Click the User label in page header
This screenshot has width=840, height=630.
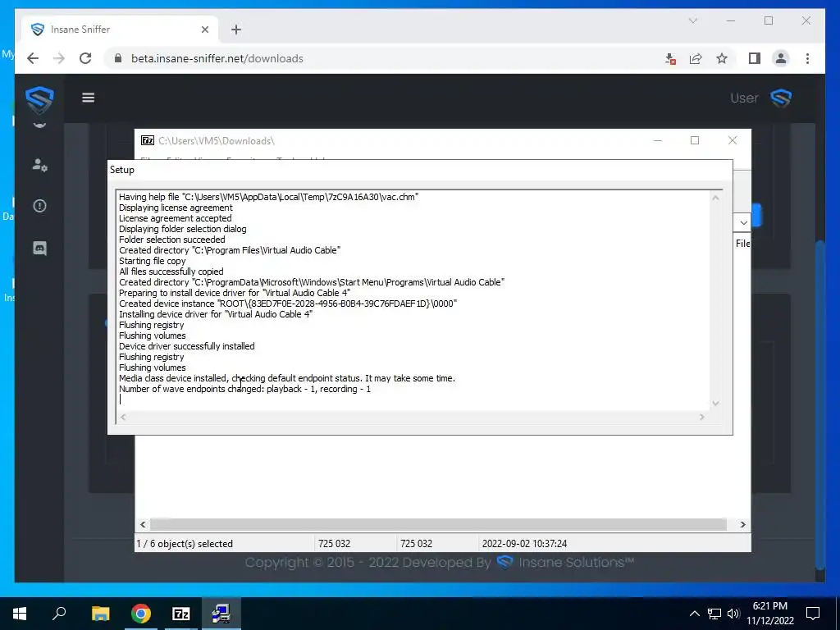click(744, 98)
